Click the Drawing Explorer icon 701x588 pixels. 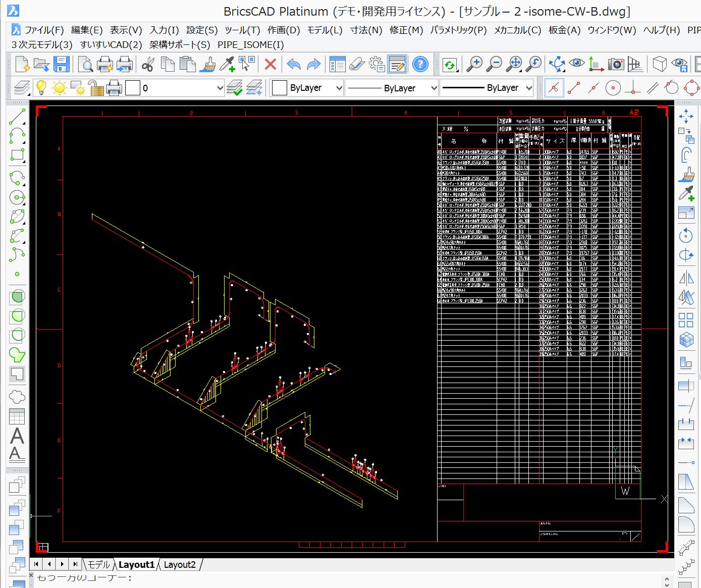click(x=337, y=64)
